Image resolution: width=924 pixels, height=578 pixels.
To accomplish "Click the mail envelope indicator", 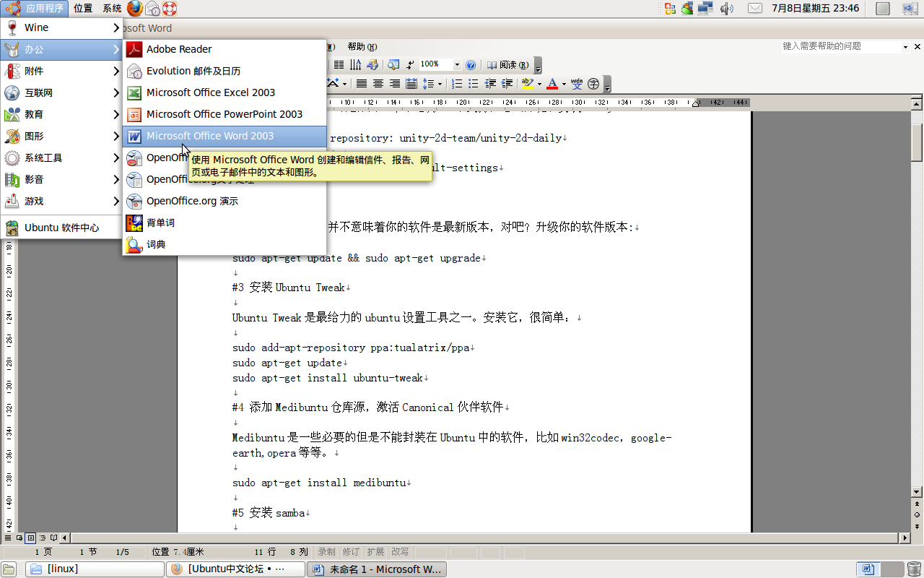I will (x=755, y=9).
